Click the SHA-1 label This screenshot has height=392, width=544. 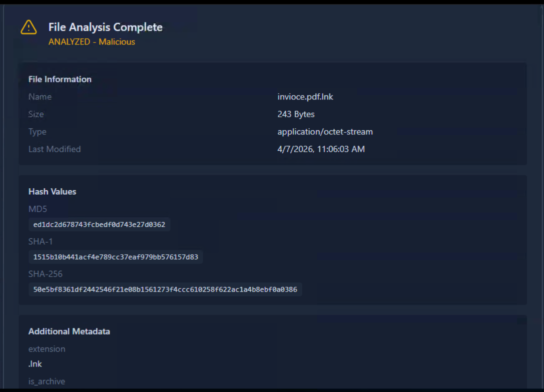tap(40, 242)
